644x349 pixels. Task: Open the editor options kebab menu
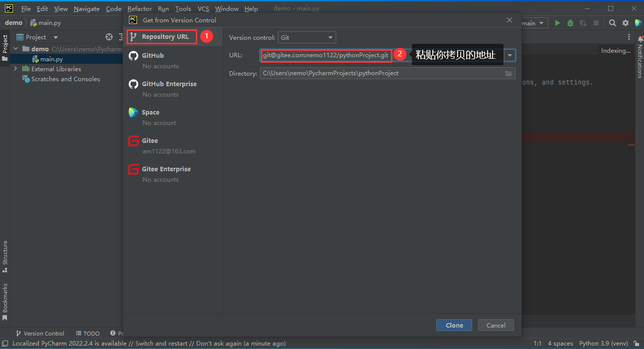point(629,37)
